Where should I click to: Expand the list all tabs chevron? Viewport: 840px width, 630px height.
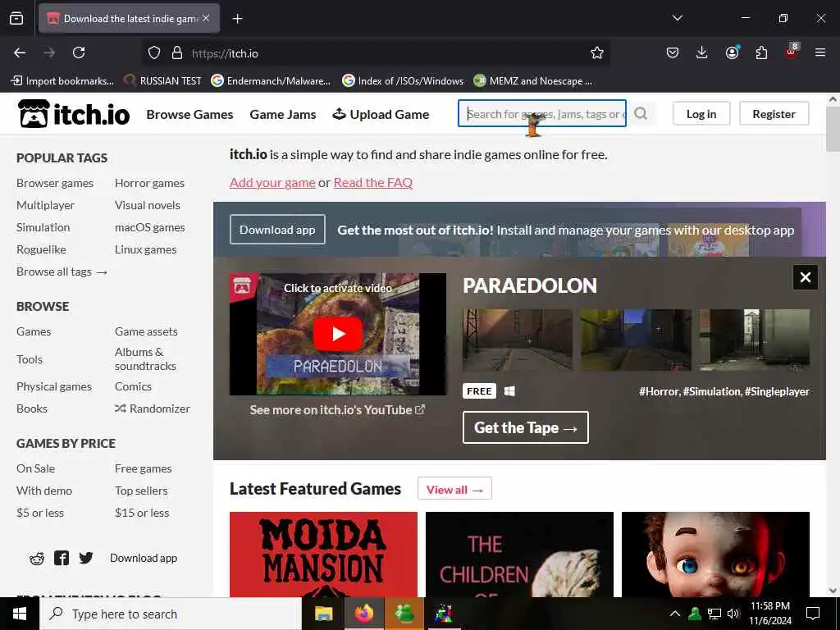point(677,18)
